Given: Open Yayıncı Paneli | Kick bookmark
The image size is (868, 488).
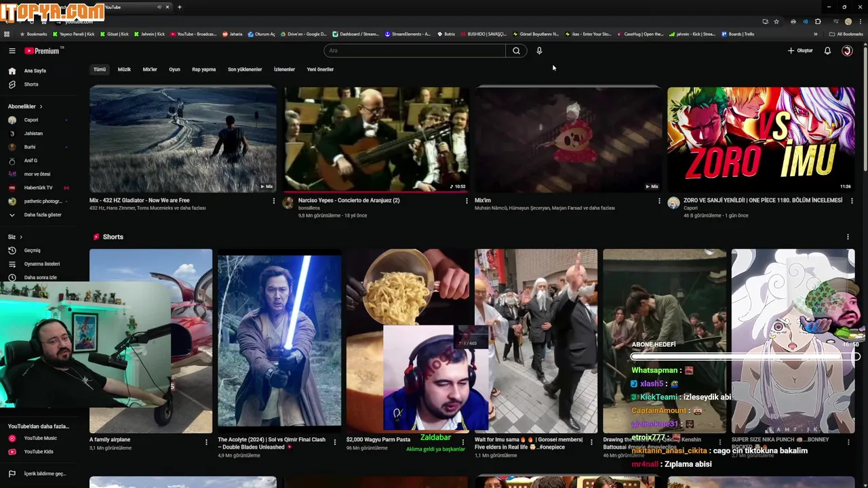Looking at the screenshot, I should pyautogui.click(x=73, y=34).
